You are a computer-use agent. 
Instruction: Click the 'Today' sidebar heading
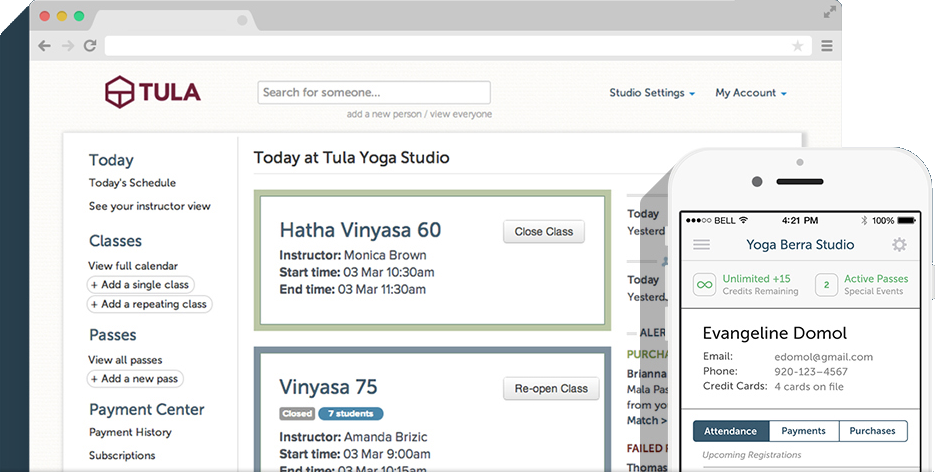point(111,160)
